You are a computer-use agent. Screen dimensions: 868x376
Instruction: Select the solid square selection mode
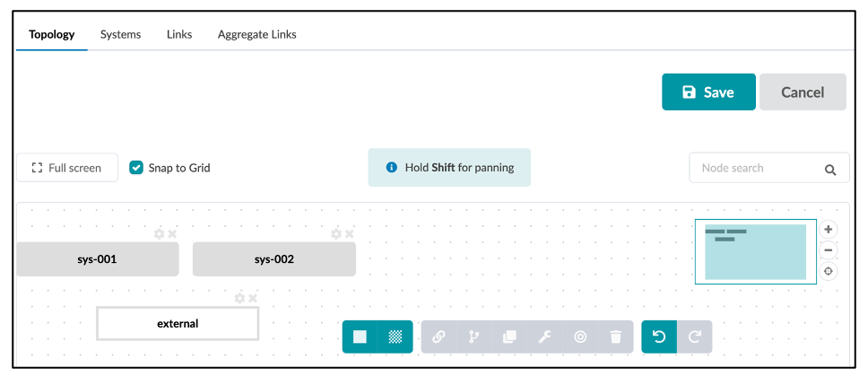coord(360,337)
